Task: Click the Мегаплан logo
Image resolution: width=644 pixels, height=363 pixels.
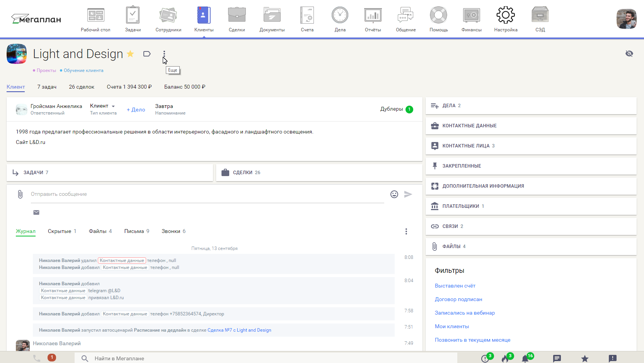Action: coord(36,19)
